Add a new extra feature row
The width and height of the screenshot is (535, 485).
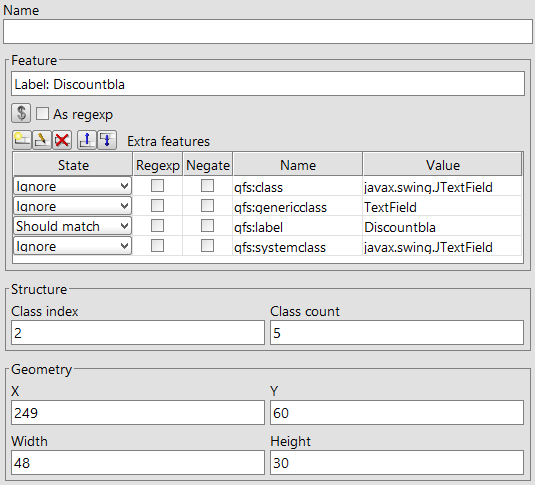coord(22,140)
